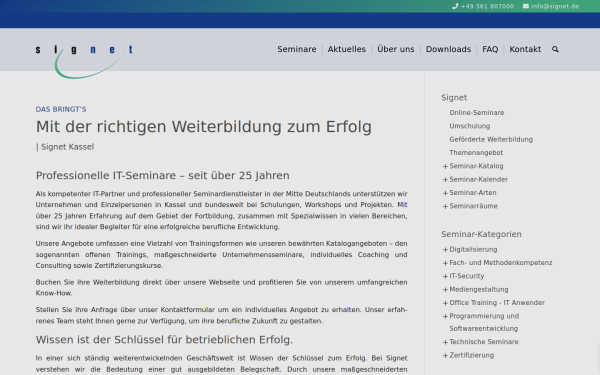Open the Technische Seminare category text
This screenshot has width=600, height=375.
click(x=484, y=342)
